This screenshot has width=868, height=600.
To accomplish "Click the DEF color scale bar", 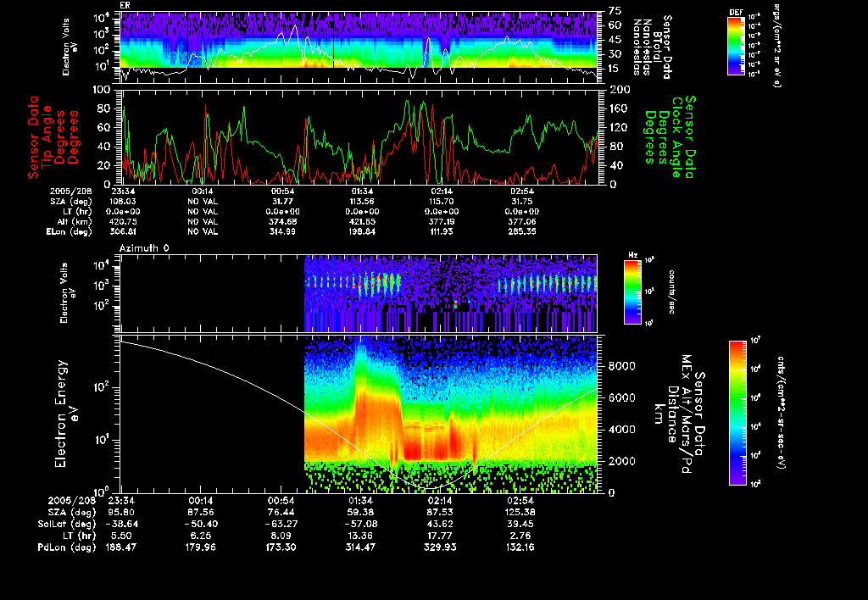I will pyautogui.click(x=736, y=46).
